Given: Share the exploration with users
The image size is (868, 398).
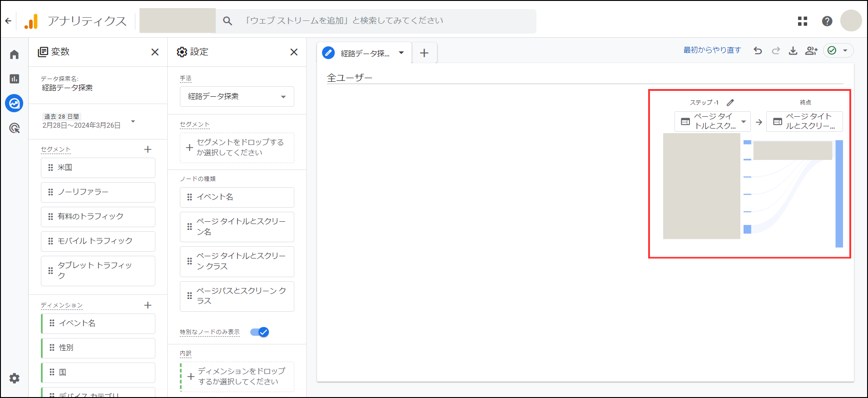Looking at the screenshot, I should pos(811,50).
